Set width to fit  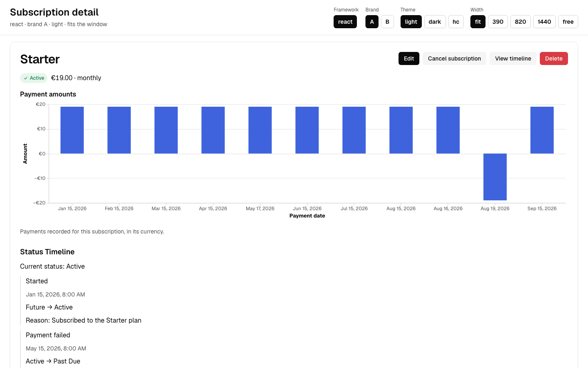pyautogui.click(x=478, y=22)
